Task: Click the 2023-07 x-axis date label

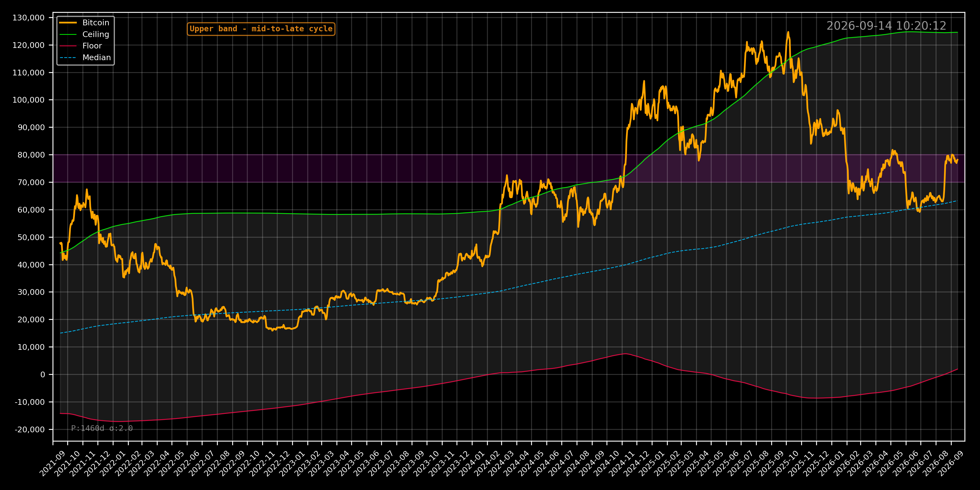Action: pyautogui.click(x=382, y=463)
